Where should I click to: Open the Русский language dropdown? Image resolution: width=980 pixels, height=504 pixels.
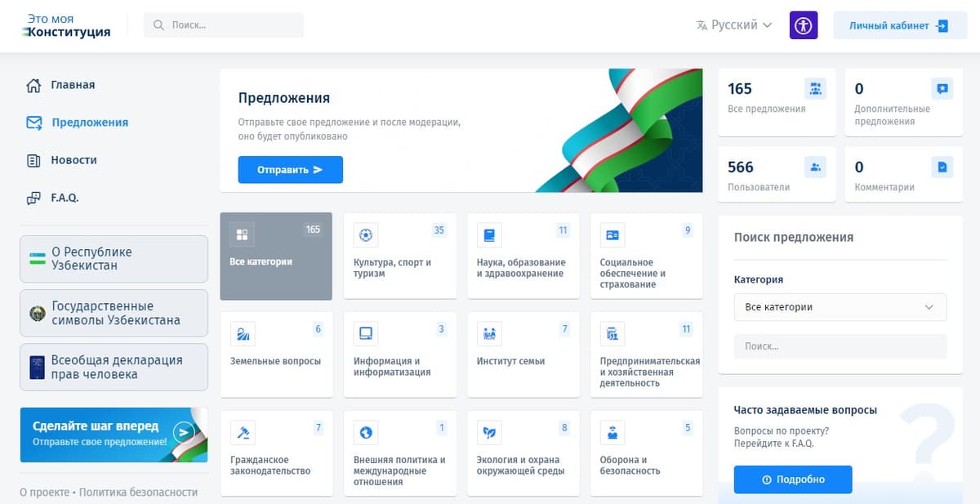(x=733, y=25)
